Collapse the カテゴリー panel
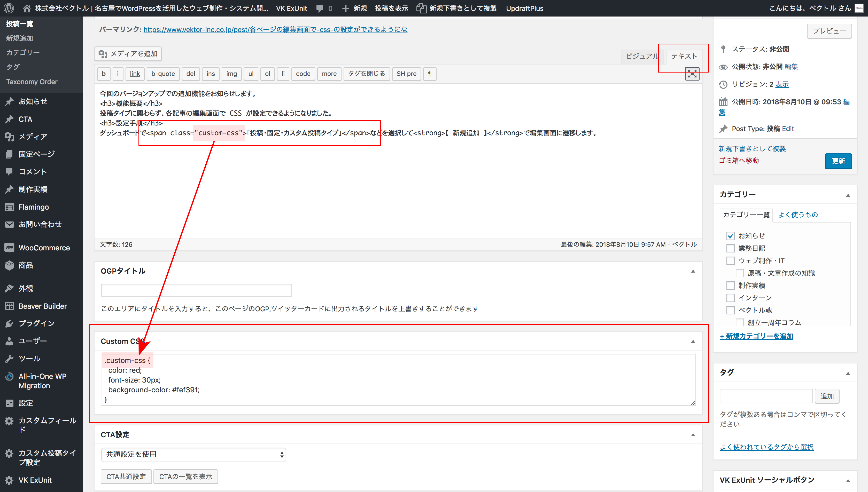868x492 pixels. [x=848, y=195]
